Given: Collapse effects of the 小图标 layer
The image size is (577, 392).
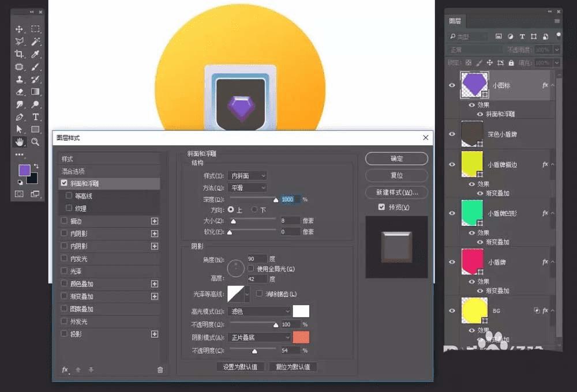Looking at the screenshot, I should (x=553, y=85).
